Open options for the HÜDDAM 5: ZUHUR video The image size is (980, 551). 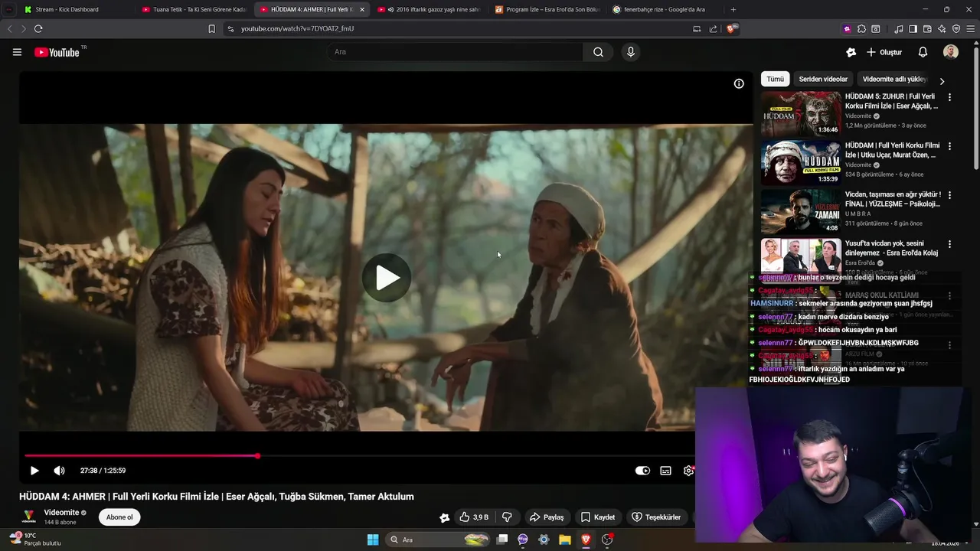coord(949,97)
